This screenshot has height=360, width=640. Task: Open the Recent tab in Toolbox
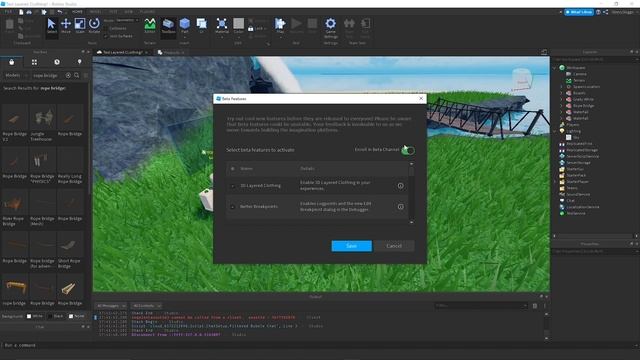point(57,62)
